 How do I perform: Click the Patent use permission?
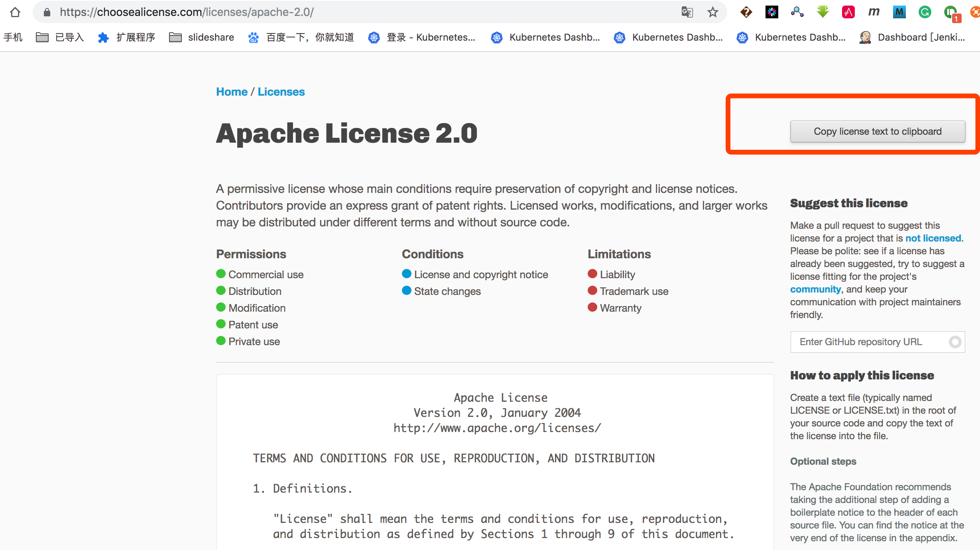coord(247,325)
